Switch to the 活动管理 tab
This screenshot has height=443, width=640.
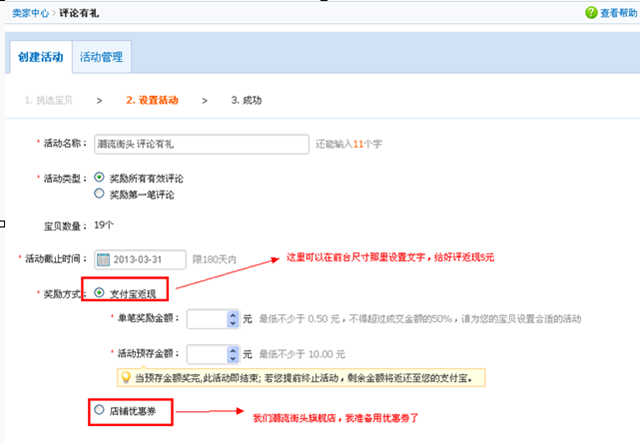point(101,57)
